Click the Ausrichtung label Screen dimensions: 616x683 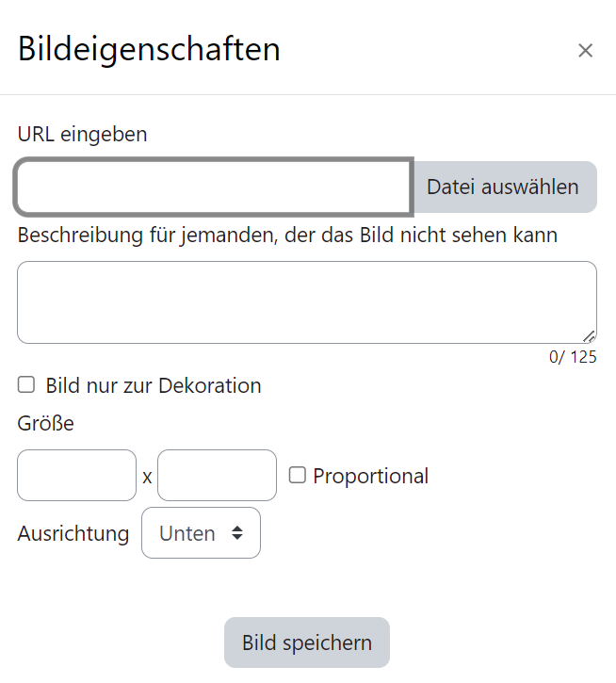click(x=73, y=533)
